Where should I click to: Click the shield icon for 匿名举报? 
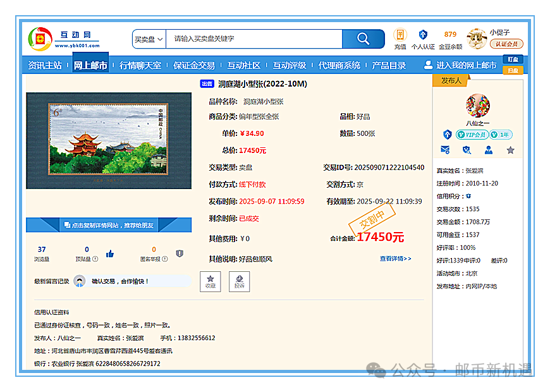180,254
